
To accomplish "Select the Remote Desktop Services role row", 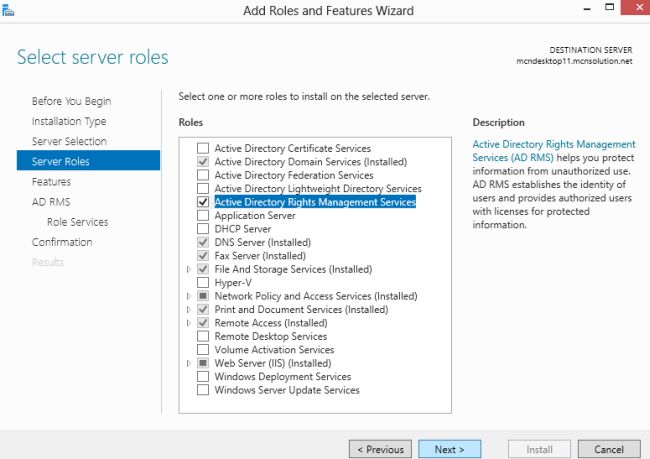I will click(271, 337).
